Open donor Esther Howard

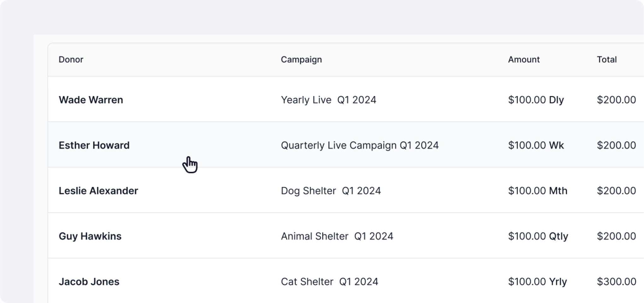click(94, 145)
